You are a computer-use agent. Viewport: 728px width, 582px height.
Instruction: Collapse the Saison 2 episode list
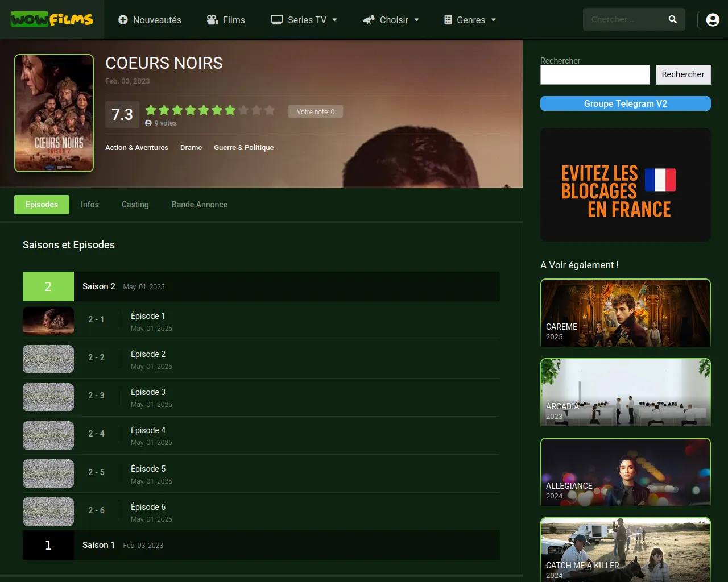tap(98, 286)
